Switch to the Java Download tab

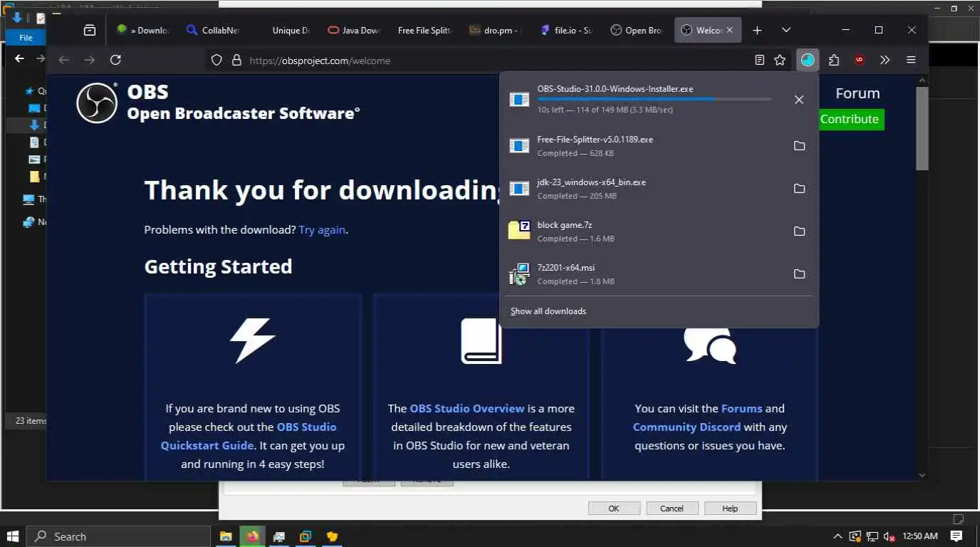click(354, 31)
